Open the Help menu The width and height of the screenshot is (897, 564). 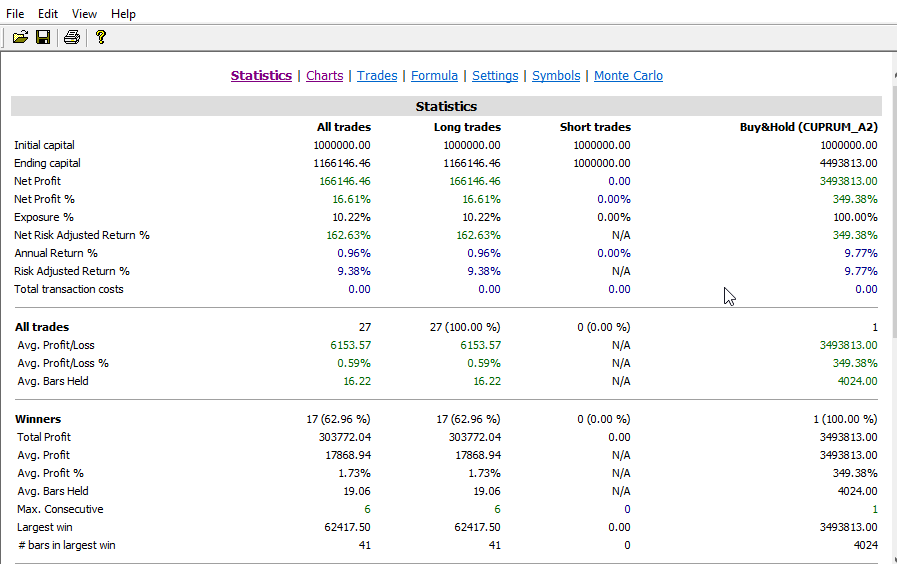coord(123,14)
